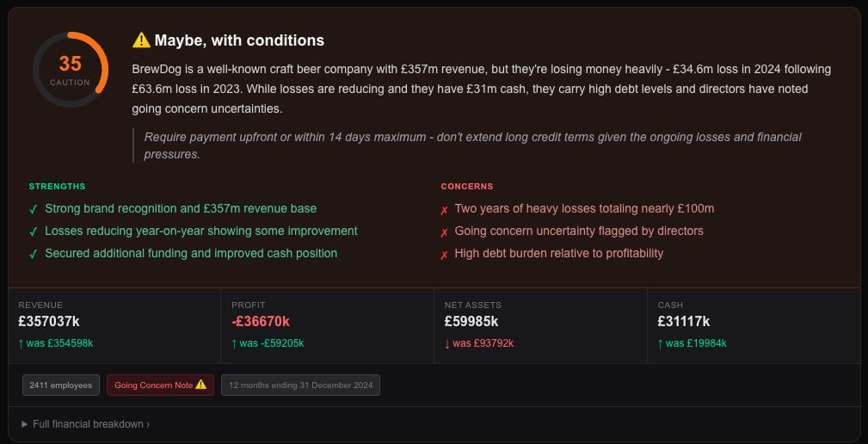Click the disclosure triangle before 'Full financial breakdown'

point(24,424)
